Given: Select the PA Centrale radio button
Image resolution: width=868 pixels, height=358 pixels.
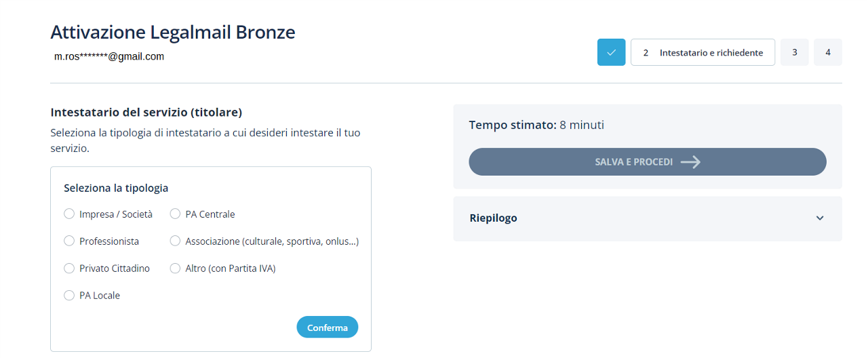Looking at the screenshot, I should 175,214.
